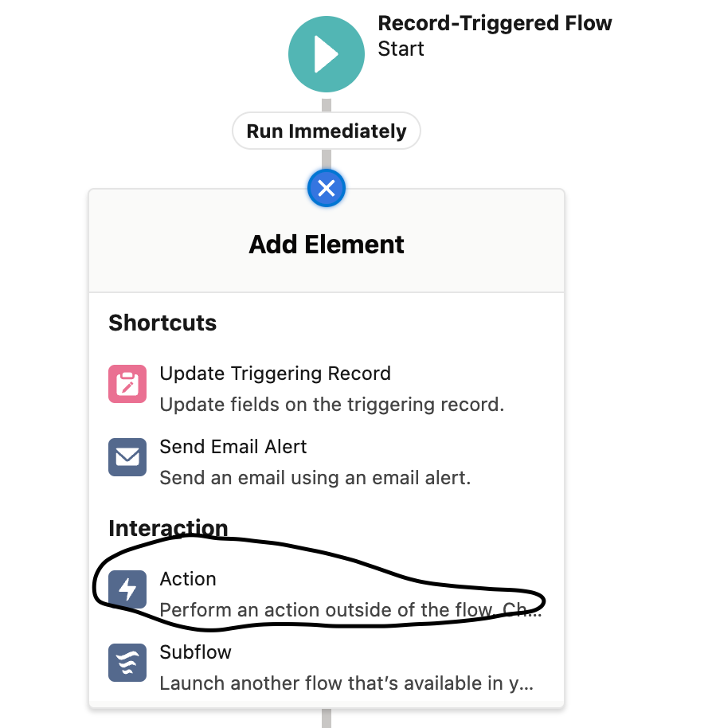Select the Subflow element title
The height and width of the screenshot is (728, 712).
[195, 652]
